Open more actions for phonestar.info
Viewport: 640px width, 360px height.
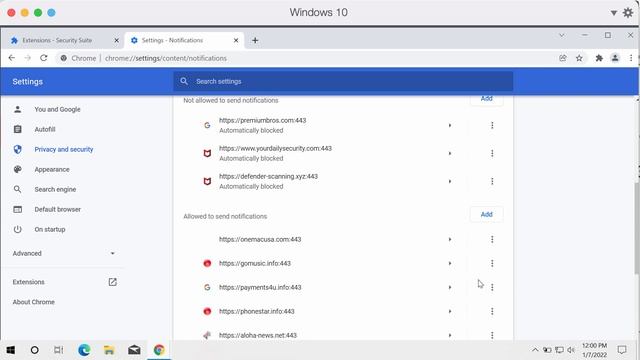(492, 311)
